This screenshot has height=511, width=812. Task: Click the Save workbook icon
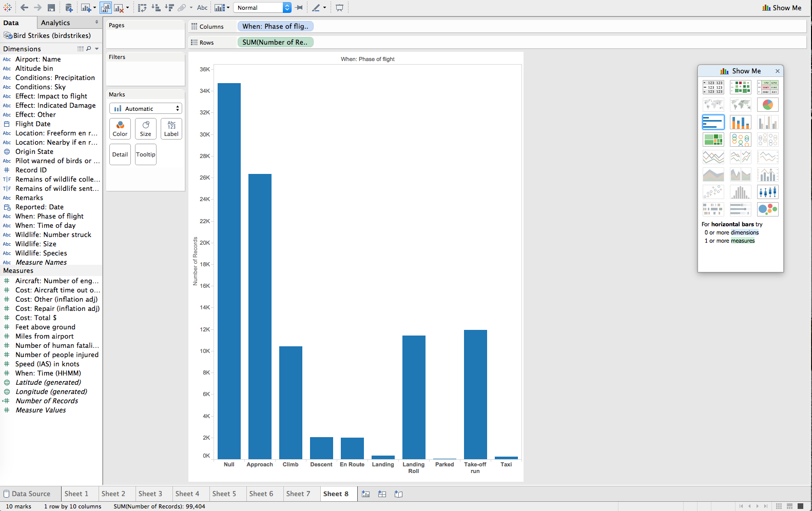tap(51, 8)
